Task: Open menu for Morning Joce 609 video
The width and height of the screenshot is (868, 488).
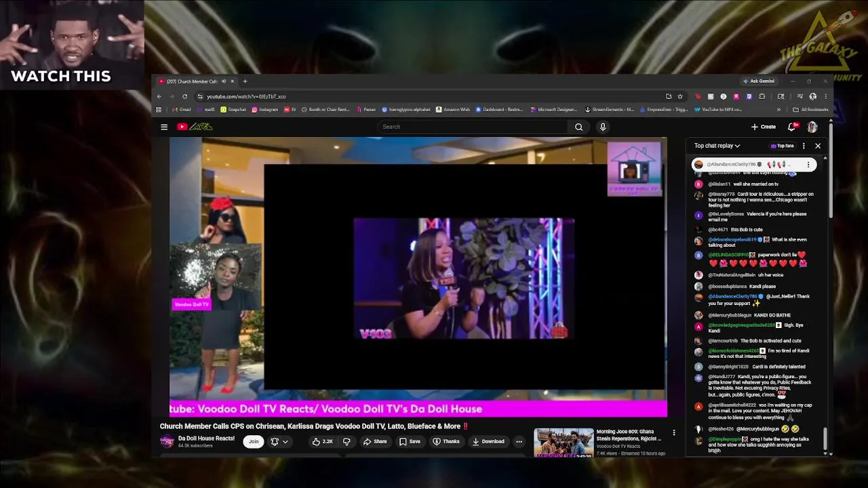Action: point(673,432)
